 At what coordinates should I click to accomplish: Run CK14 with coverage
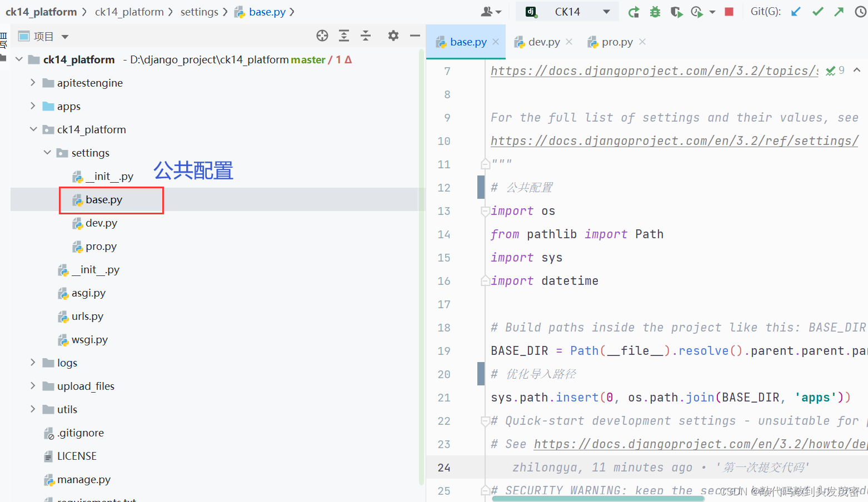[x=676, y=12]
